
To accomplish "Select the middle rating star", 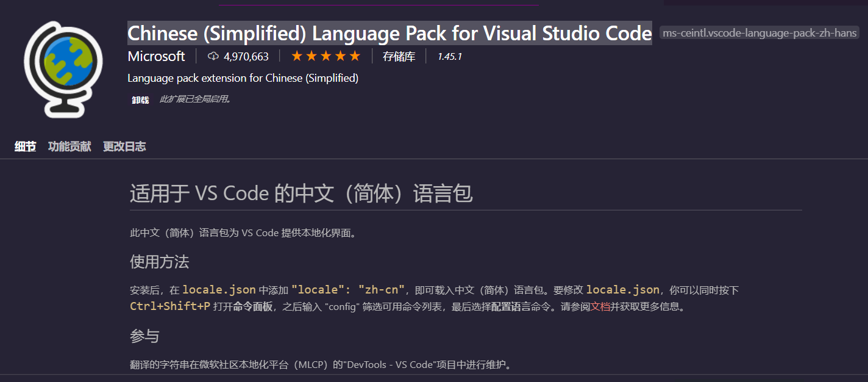I will (x=325, y=56).
